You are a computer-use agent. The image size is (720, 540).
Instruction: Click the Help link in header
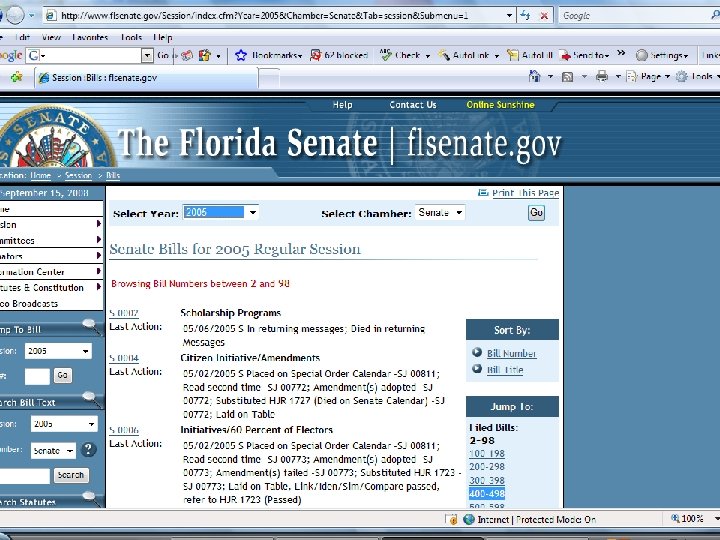[343, 105]
